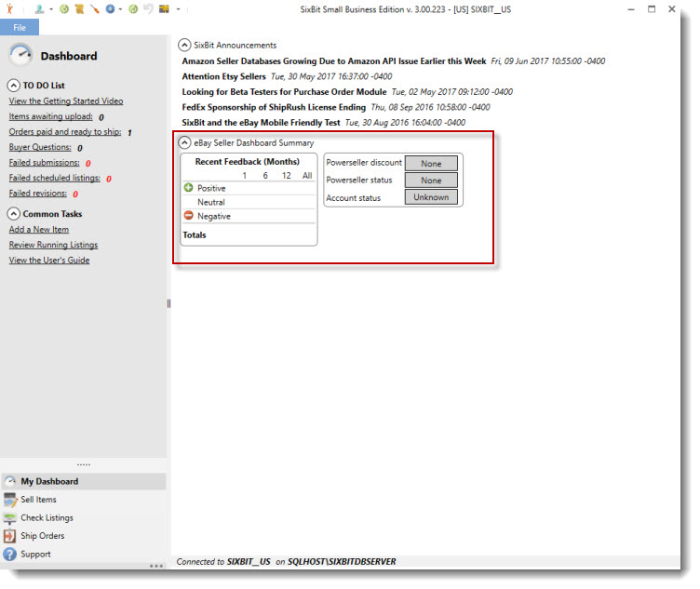This screenshot has height=589, width=700.
Task: Click the navigation pane splitter grip dots
Action: (84, 464)
